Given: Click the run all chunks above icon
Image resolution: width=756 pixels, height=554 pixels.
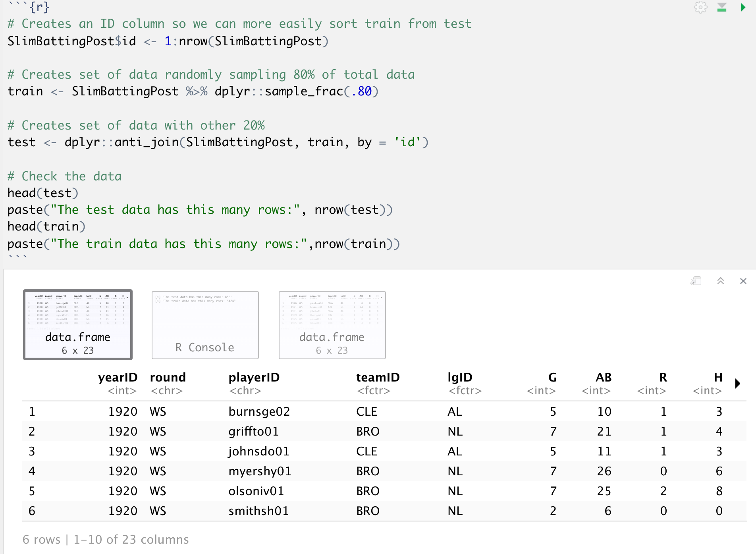Looking at the screenshot, I should tap(722, 7).
